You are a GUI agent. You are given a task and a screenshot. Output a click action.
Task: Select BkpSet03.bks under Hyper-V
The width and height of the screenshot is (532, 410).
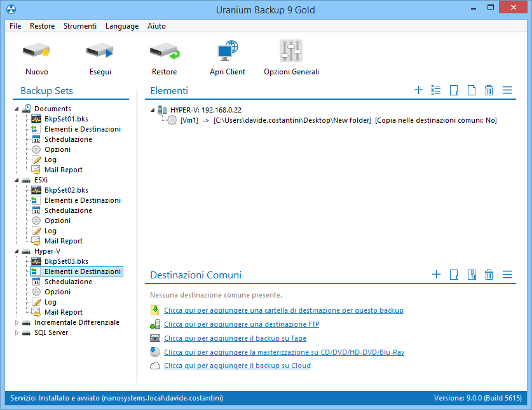pos(66,261)
